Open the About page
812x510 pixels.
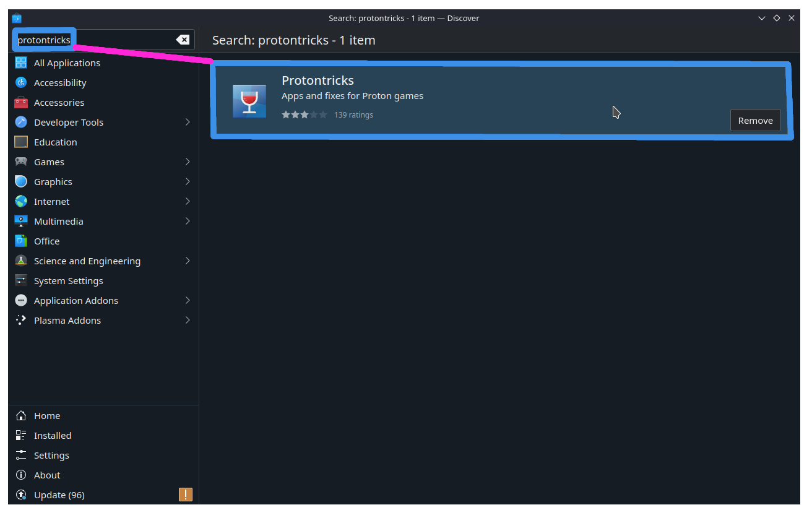tap(103, 475)
